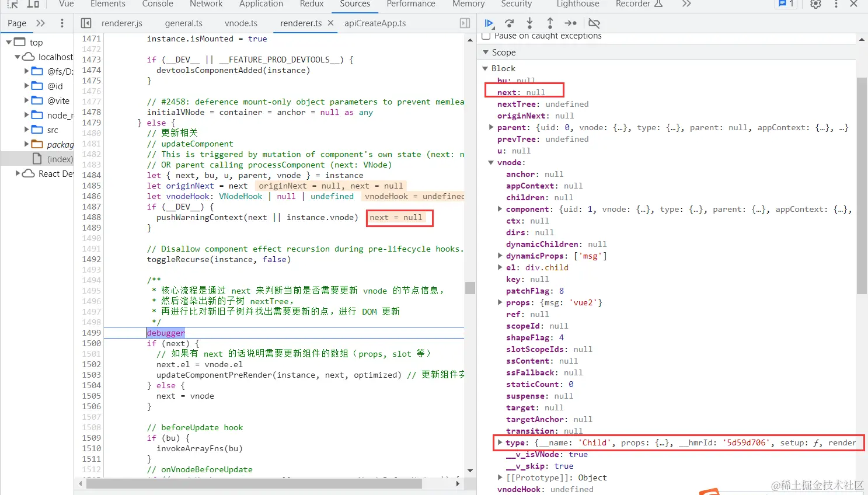Viewport: 868px width, 495px height.
Task: Open the Redux panel
Action: [x=312, y=4]
